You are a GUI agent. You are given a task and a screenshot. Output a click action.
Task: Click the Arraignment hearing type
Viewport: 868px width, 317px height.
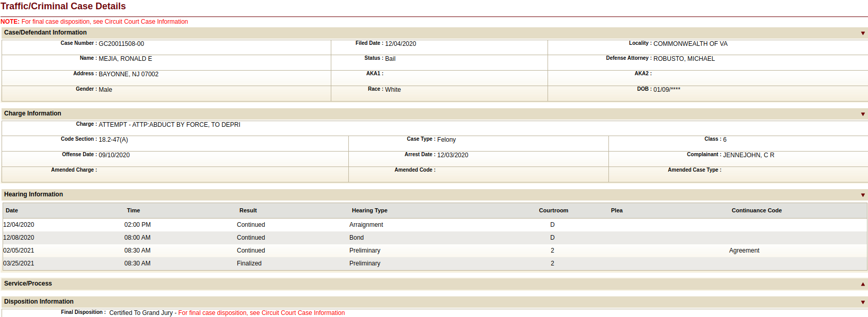[x=366, y=225]
